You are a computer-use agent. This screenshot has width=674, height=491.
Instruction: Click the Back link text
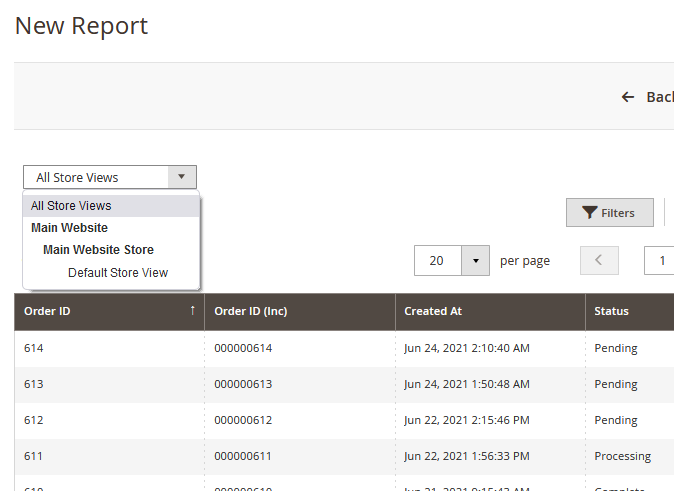coord(659,97)
